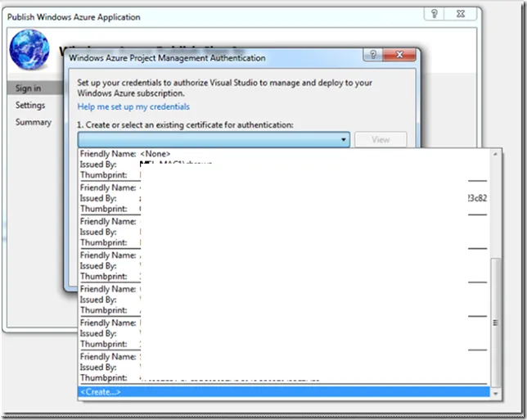Select the Sign in step in Publish window

35,88
